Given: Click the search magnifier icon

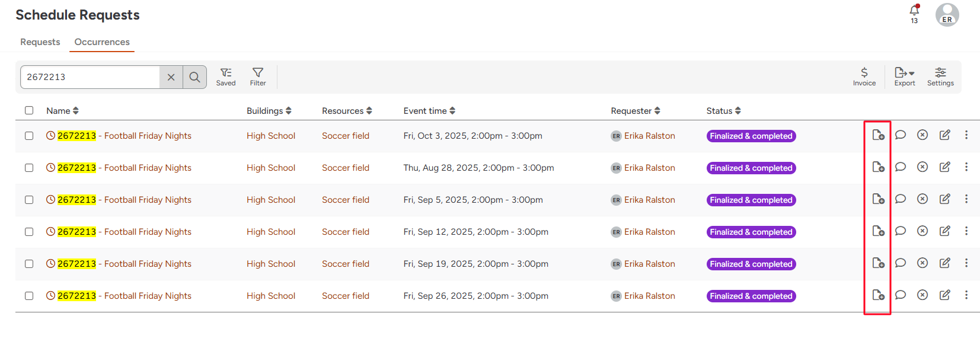Looking at the screenshot, I should click(194, 77).
